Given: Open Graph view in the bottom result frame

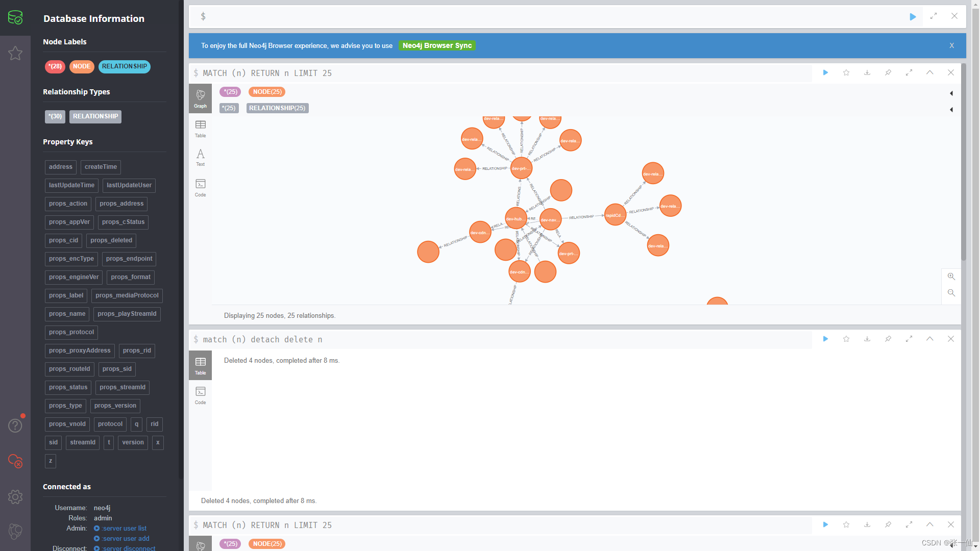Looking at the screenshot, I should tap(200, 543).
